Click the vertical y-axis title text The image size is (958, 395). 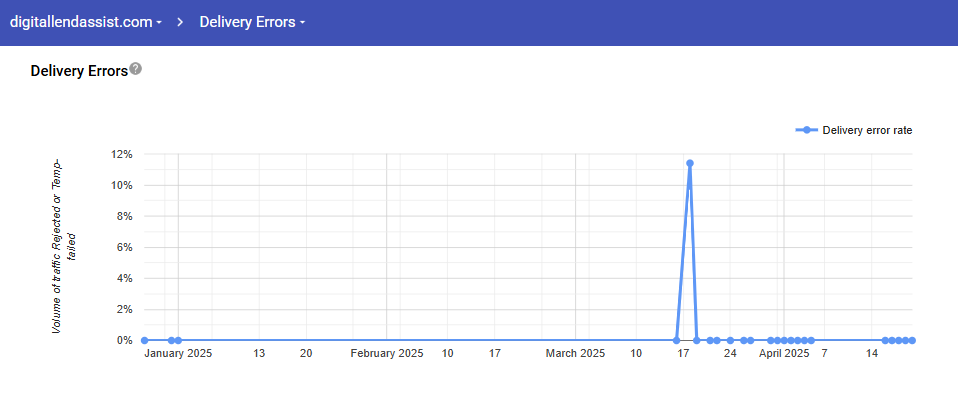click(64, 246)
